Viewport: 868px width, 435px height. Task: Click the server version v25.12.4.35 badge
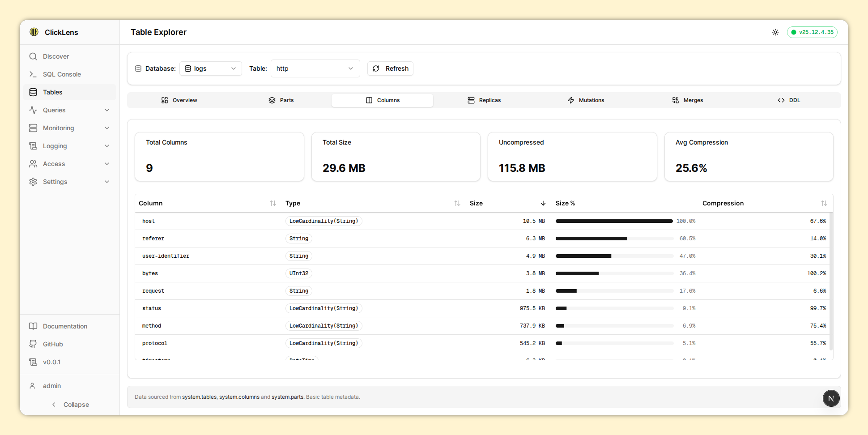(x=812, y=32)
